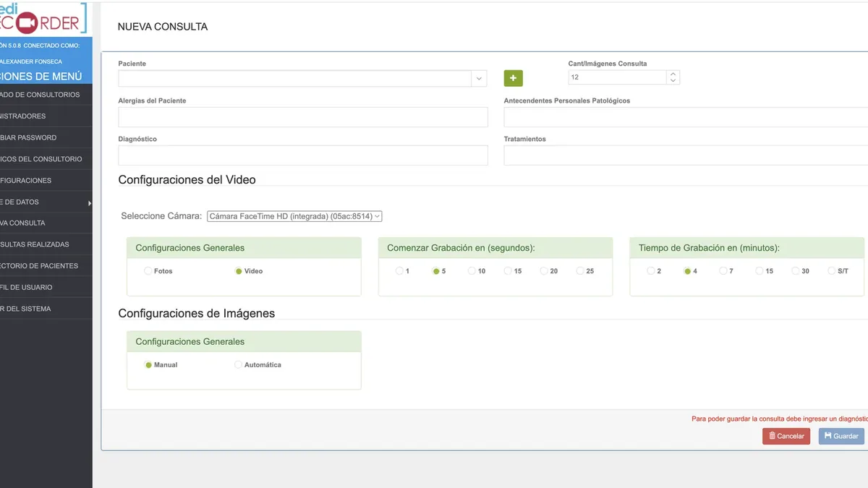Click the Antecedentes Personales Patológicos field
868x488 pixels.
(x=686, y=117)
